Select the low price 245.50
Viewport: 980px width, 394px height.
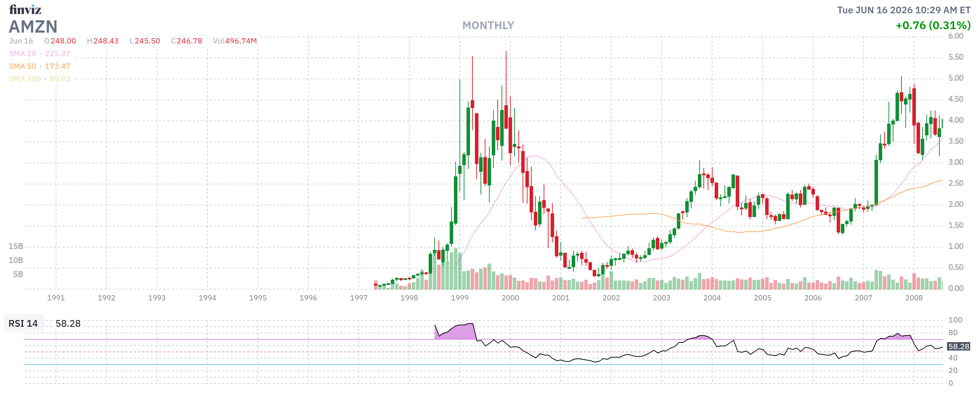[147, 41]
